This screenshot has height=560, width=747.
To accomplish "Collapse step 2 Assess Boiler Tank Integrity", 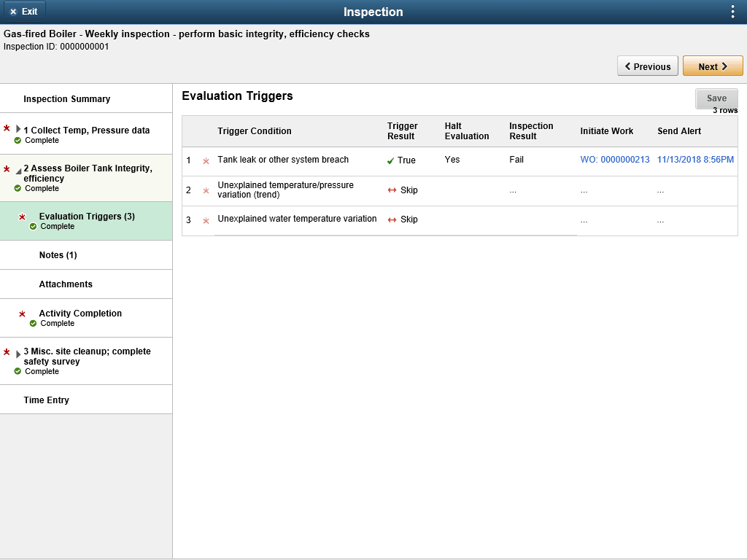I will pyautogui.click(x=18, y=171).
